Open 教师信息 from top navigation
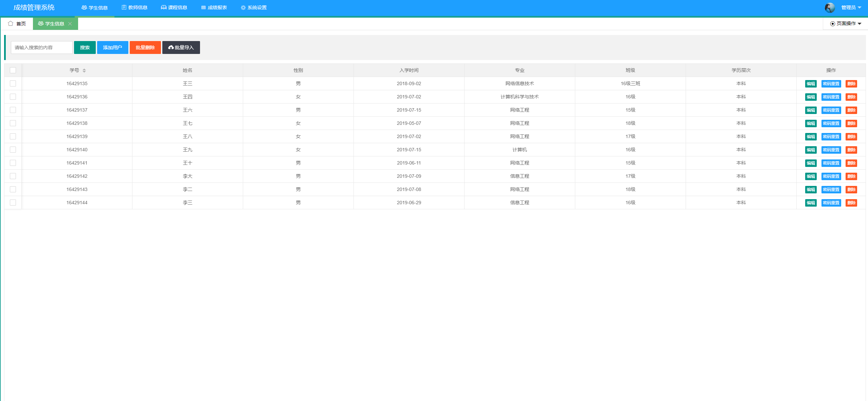868x401 pixels. (134, 7)
